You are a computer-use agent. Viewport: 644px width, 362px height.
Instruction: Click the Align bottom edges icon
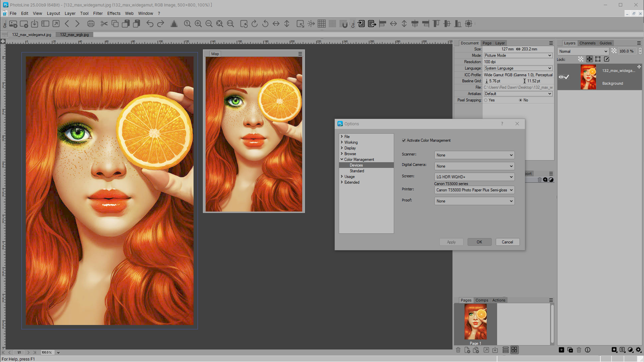click(458, 24)
